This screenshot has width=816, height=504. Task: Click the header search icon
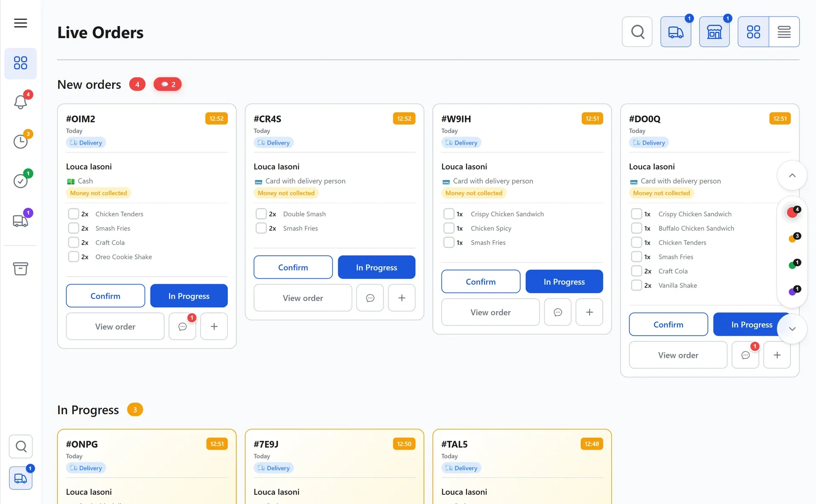[x=637, y=32]
